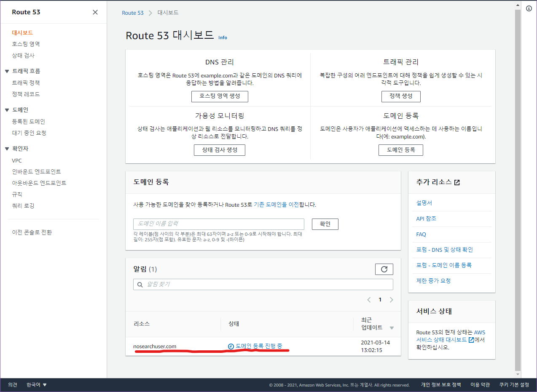Open 등록된 도메인 in the sidebar
The height and width of the screenshot is (392, 537).
28,122
